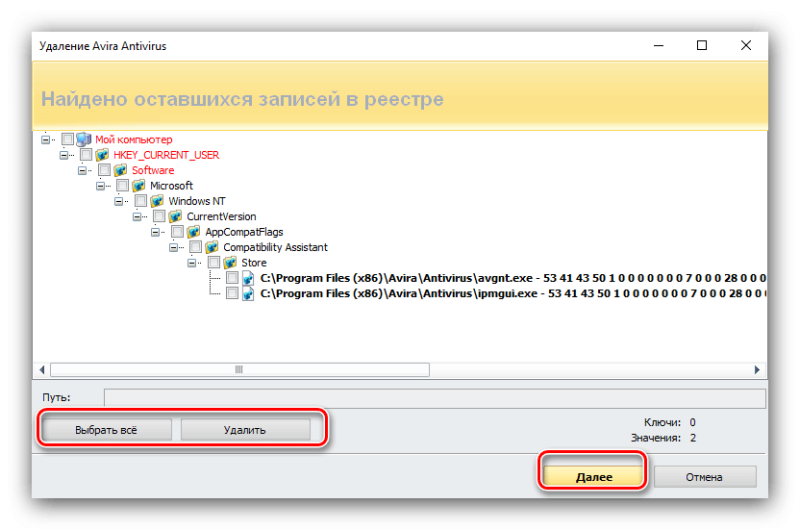
Task: Collapse the Windows NT node
Action: coord(119,201)
